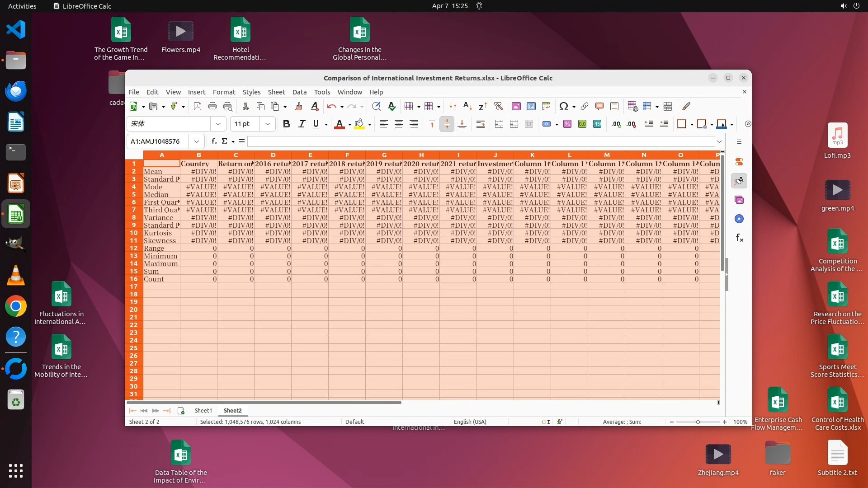
Task: Click the Clone Formatting paintbrush icon
Action: pos(299,107)
